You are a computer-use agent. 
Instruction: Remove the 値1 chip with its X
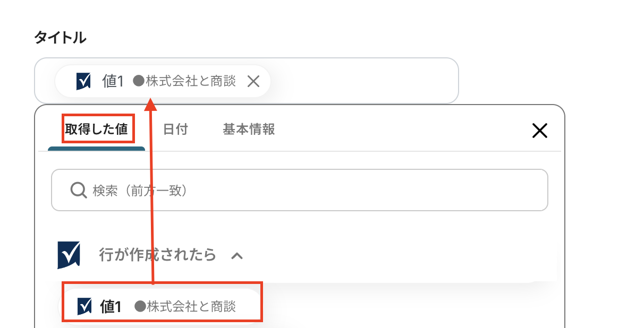[253, 81]
